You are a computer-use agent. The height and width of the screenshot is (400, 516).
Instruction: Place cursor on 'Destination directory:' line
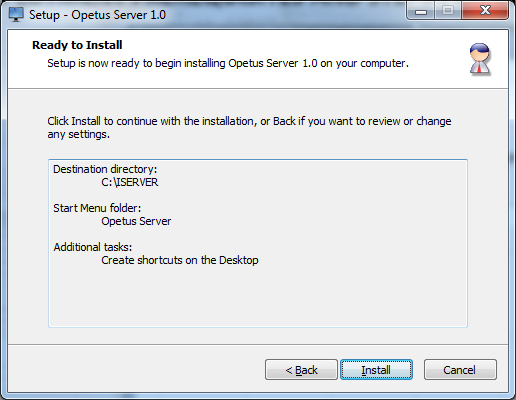coord(105,169)
